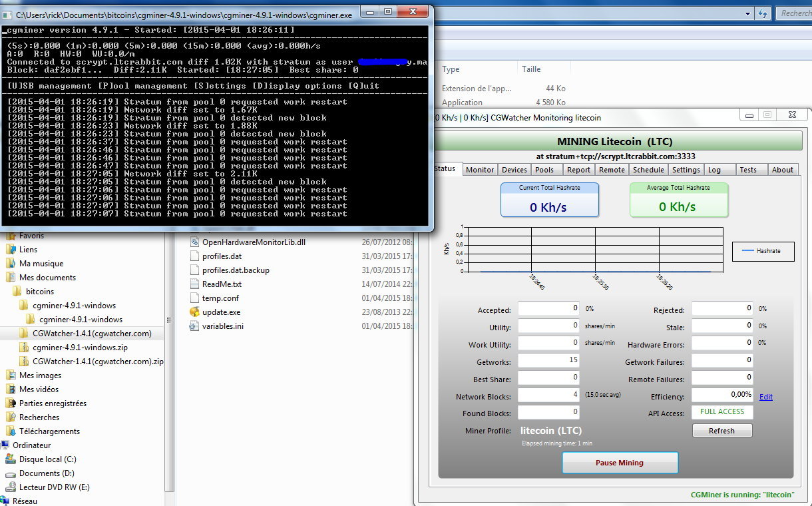Image resolution: width=812 pixels, height=506 pixels.
Task: Open the Explorer address bar dropdown arrow
Action: tap(748, 13)
